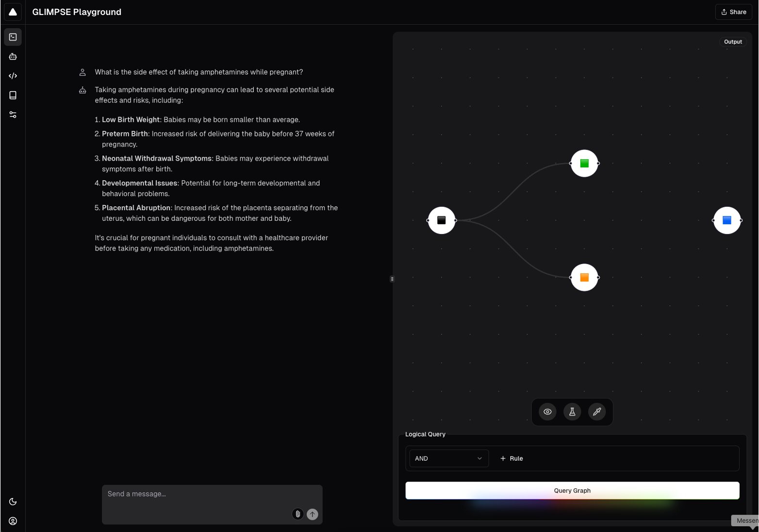Screen dimensions: 759x532
Task: Open the AND logical operator dropdown
Action: coord(448,458)
